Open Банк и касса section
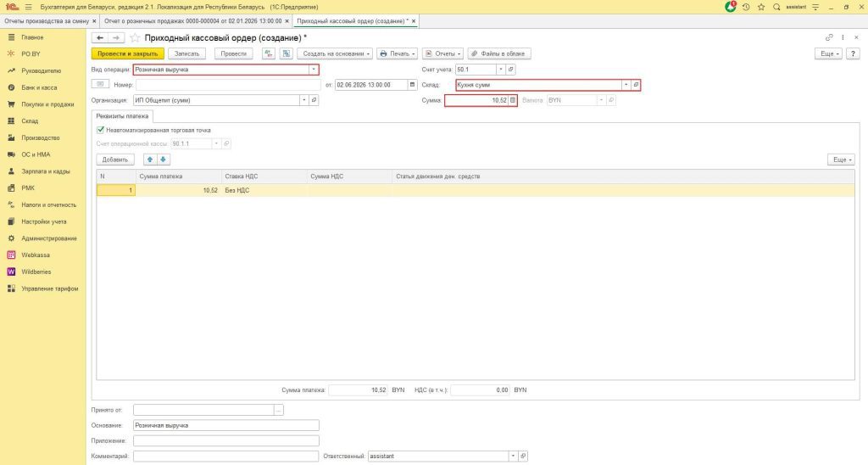868x465 pixels. tap(40, 87)
